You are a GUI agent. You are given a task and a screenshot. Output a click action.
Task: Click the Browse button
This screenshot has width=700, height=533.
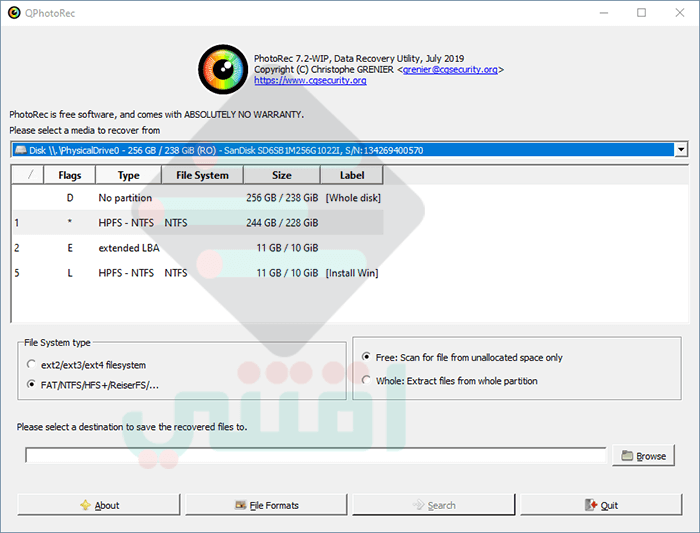(643, 456)
